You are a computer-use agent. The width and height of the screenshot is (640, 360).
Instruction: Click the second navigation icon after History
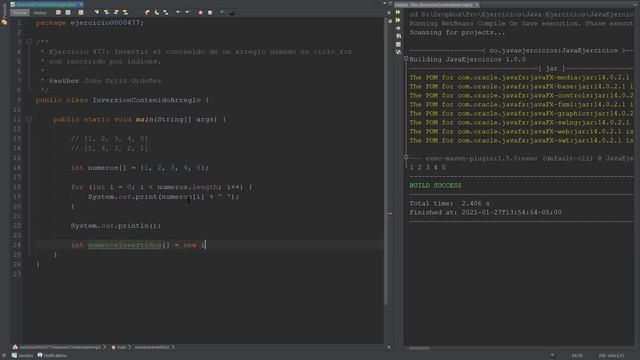[68, 13]
